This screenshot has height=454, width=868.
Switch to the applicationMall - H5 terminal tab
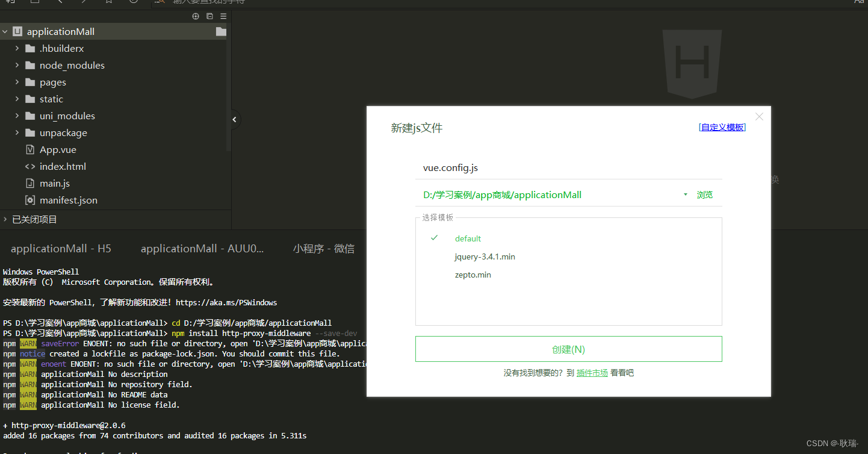tap(60, 247)
